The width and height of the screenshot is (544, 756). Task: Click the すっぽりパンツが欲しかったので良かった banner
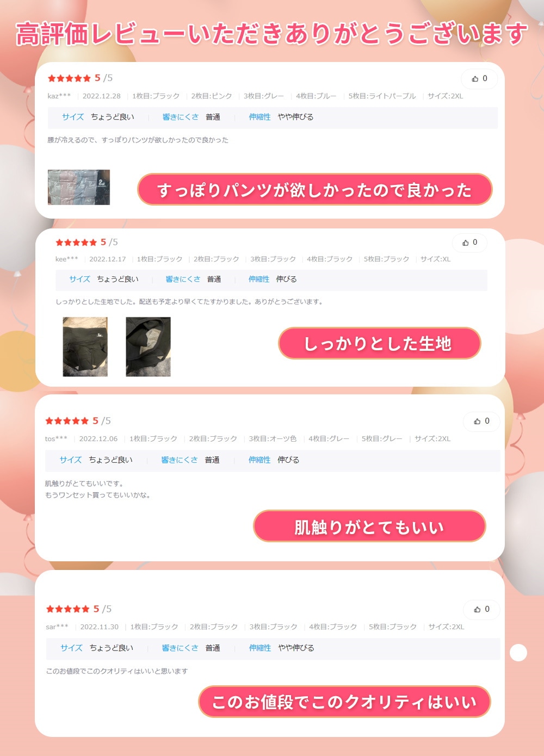(x=314, y=190)
